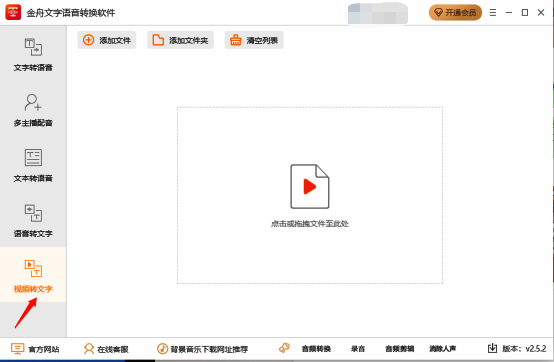Viewport: 554px width, 362px height.
Task: Open 在线客服 support link
Action: click(x=106, y=349)
